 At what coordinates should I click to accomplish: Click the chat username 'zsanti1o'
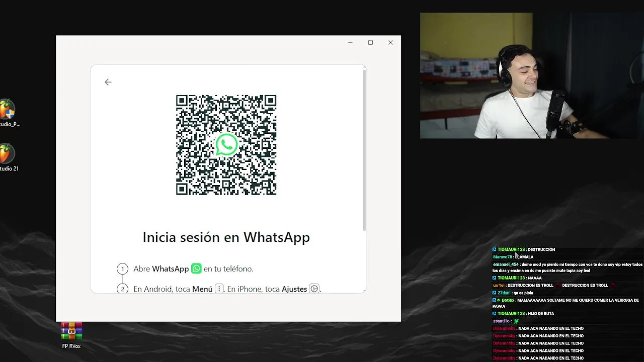[x=502, y=321]
